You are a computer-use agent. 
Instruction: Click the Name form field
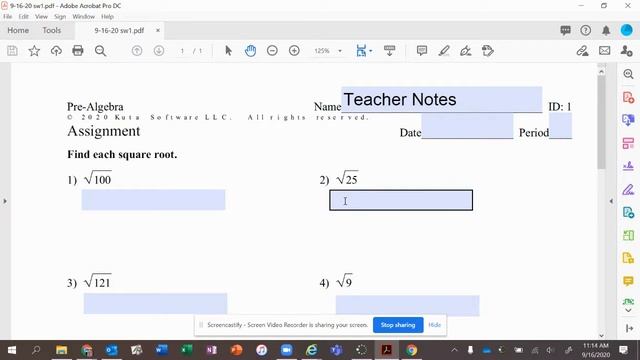pos(442,99)
